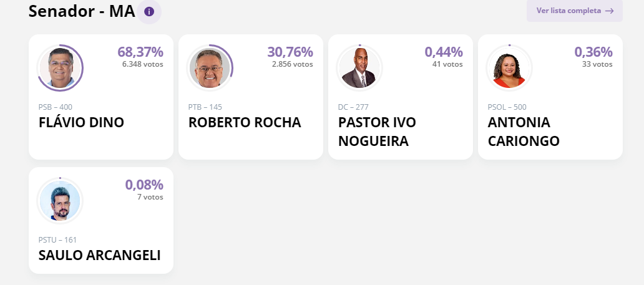Open Saulo Arcangeli's candidate photo

pyautogui.click(x=61, y=201)
